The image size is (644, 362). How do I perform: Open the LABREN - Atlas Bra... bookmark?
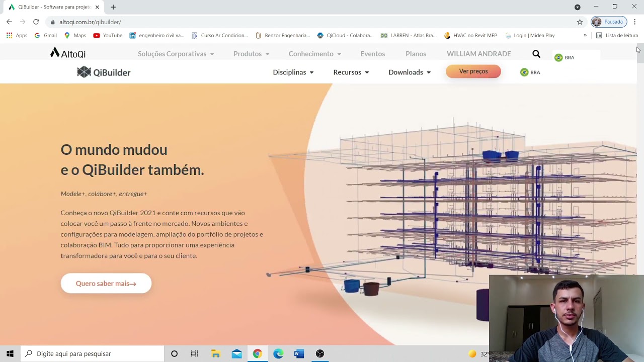coord(409,35)
